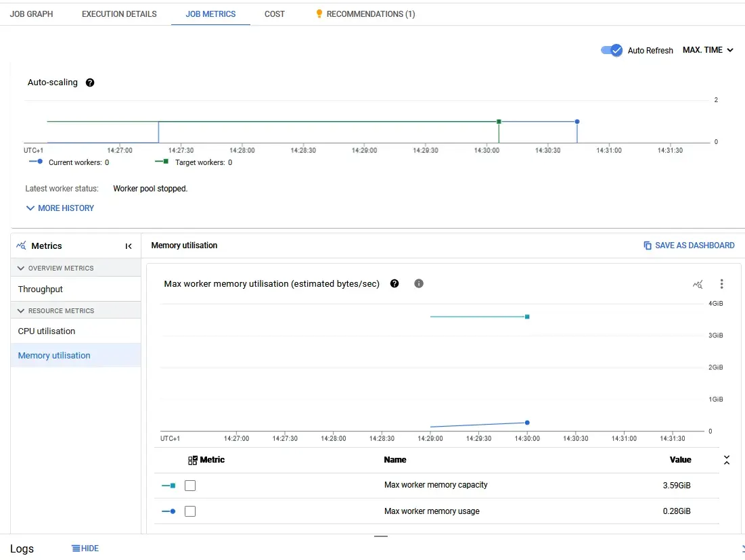Click the current workers endpoint on autoscaling chart
The image size is (745, 560).
pos(577,122)
